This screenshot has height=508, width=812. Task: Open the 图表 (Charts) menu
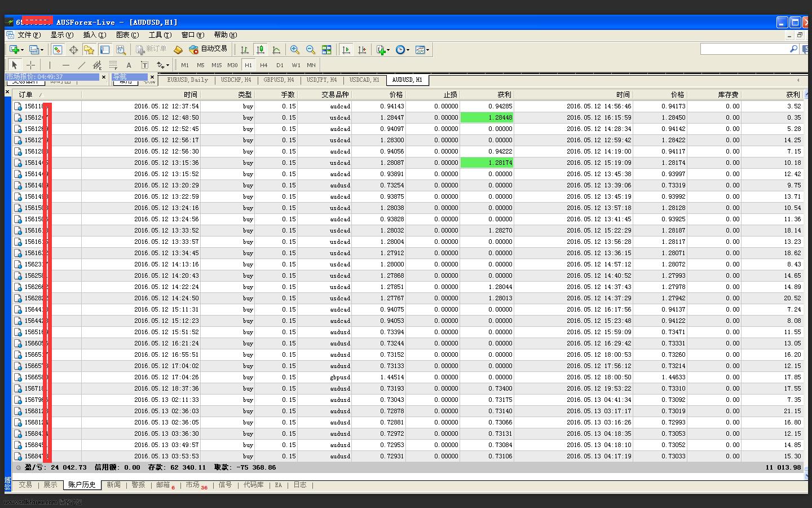(127, 35)
